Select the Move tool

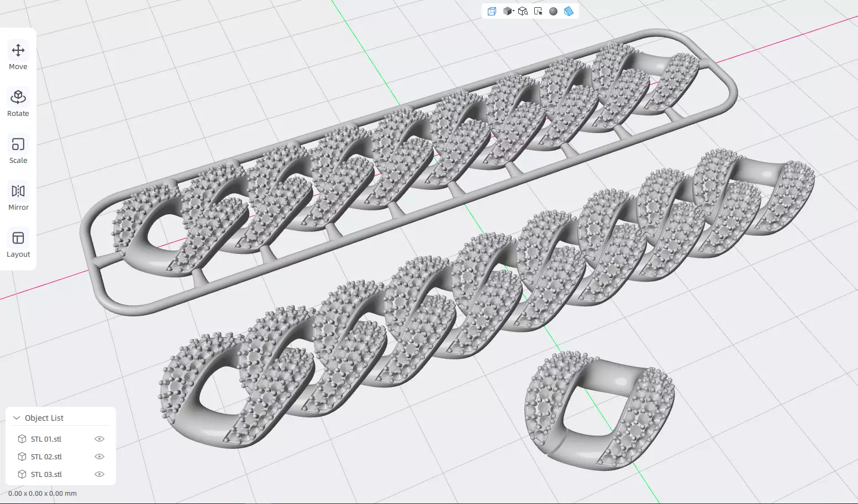[18, 56]
